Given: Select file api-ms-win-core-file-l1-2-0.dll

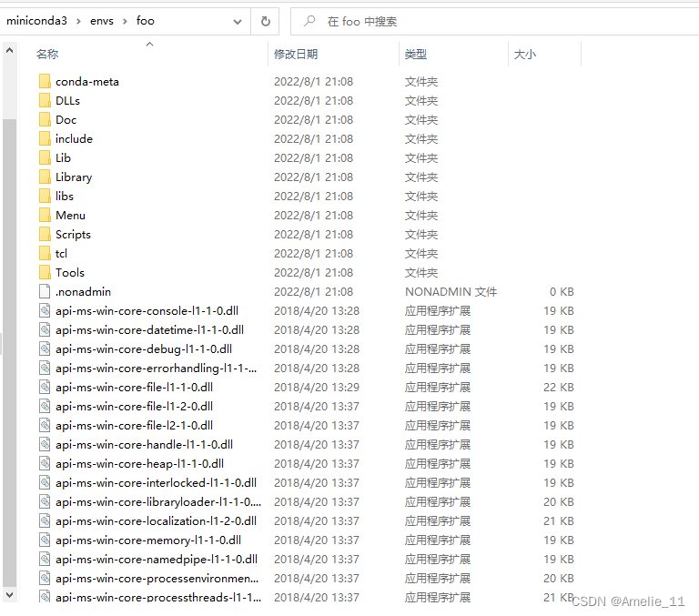Looking at the screenshot, I should point(134,407).
